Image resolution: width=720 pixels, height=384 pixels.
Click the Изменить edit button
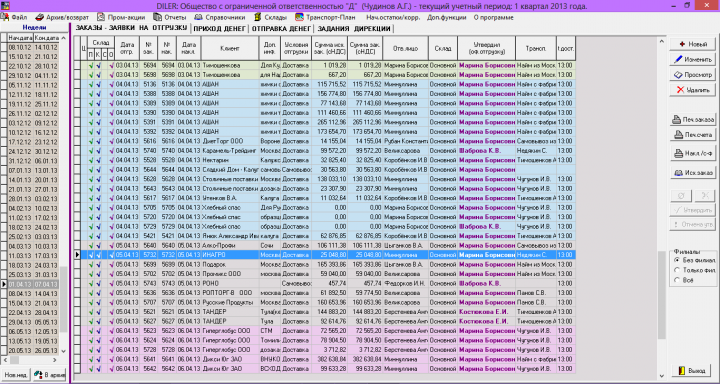coord(693,60)
